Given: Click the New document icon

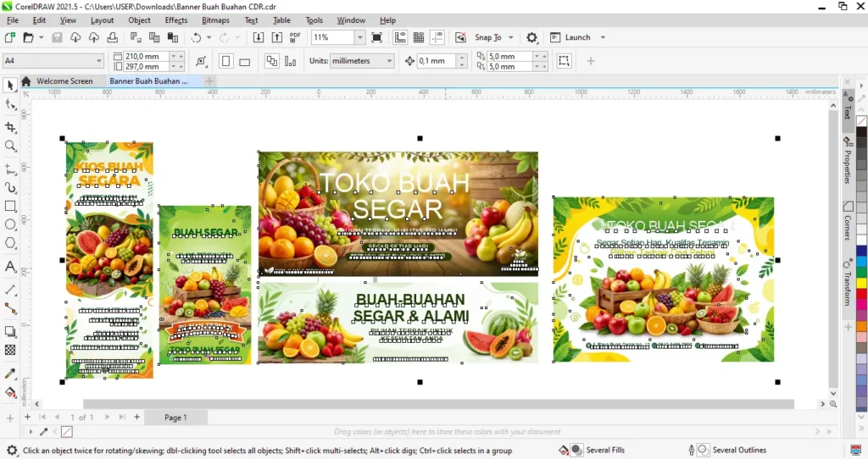Looking at the screenshot, I should pos(10,37).
